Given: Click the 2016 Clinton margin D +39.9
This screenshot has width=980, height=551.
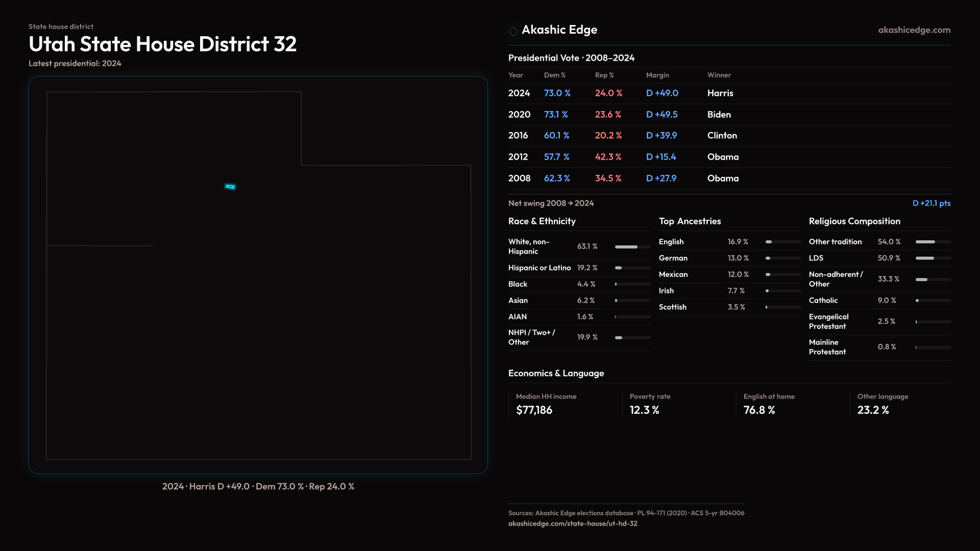Looking at the screenshot, I should [661, 136].
